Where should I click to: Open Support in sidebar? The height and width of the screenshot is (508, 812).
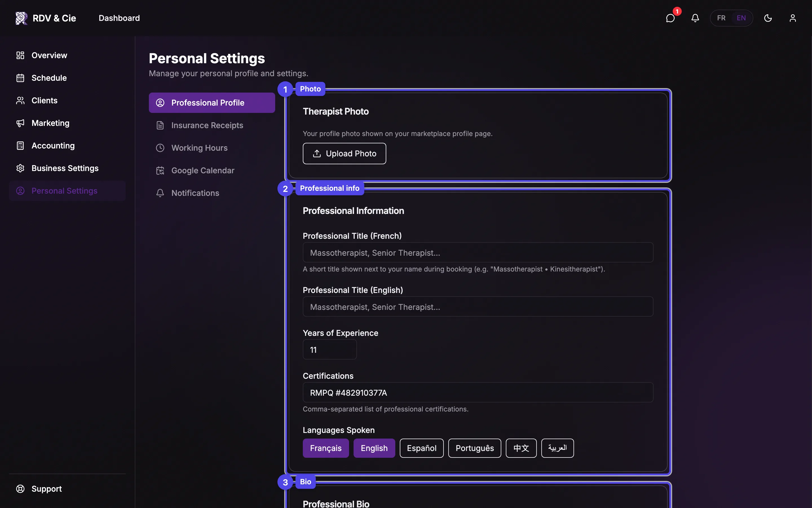tap(67, 489)
